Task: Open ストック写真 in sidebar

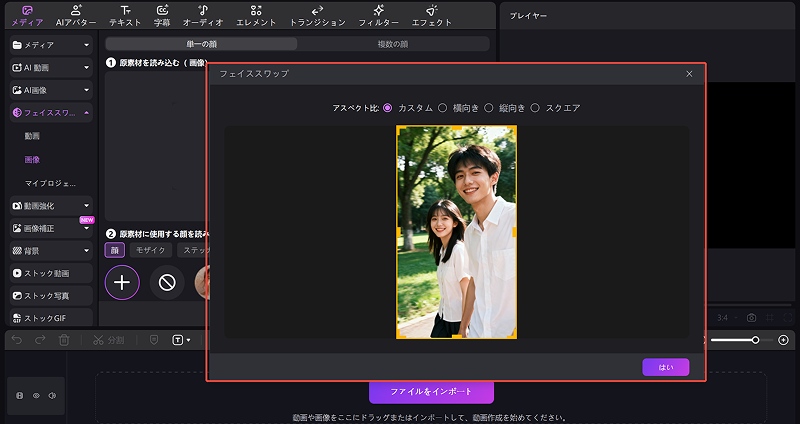Action: tap(51, 295)
